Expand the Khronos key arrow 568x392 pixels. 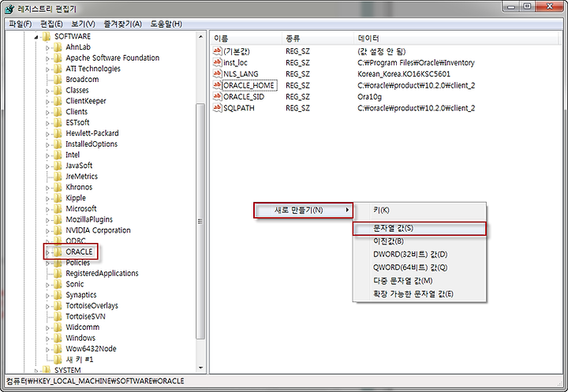tap(47, 188)
